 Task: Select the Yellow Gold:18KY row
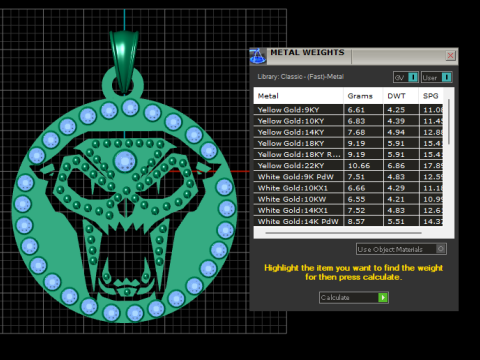348,143
